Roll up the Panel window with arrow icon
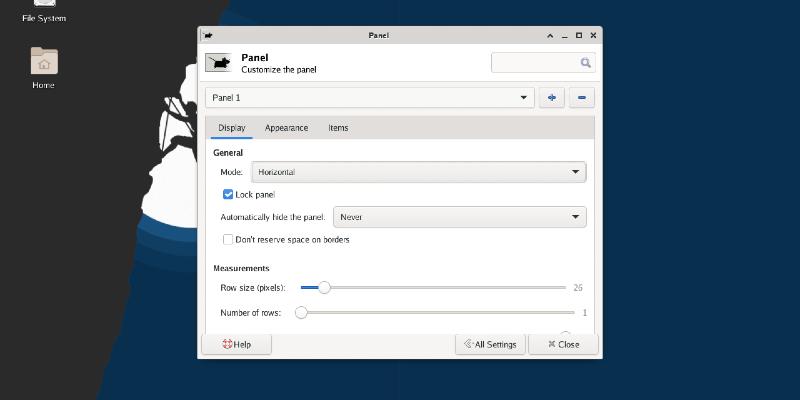Image resolution: width=800 pixels, height=400 pixels. [x=549, y=35]
